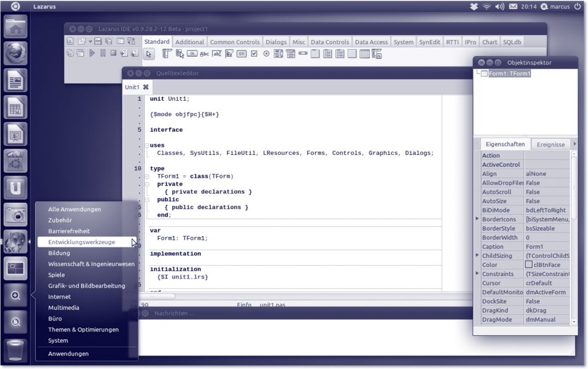Select the TRadioButton component in palette
Viewport: 588px width, 369px height.
point(266,54)
